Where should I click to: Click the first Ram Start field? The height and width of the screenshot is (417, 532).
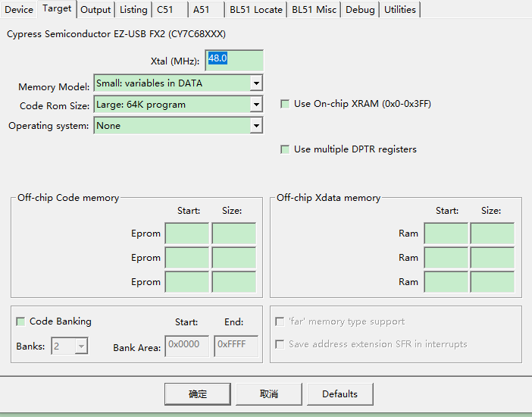tap(446, 234)
